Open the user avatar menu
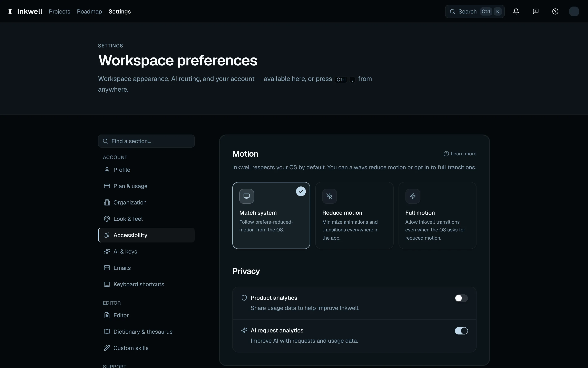This screenshot has width=588, height=368. tap(574, 11)
